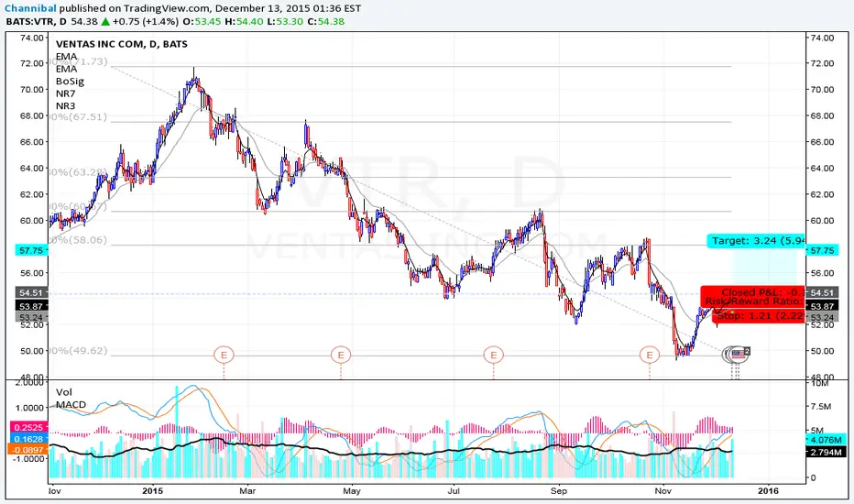Click the BATS:VTR, D symbol header text
This screenshot has width=854, height=504.
point(37,22)
